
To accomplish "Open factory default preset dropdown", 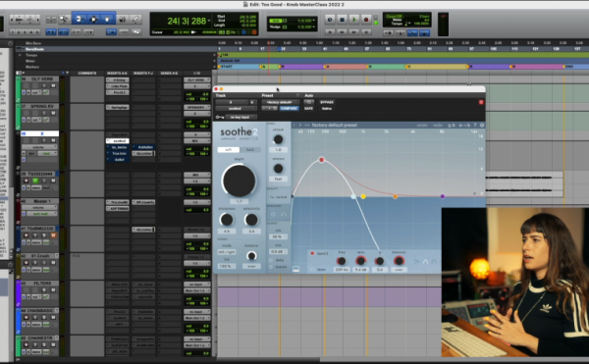I will 280,102.
